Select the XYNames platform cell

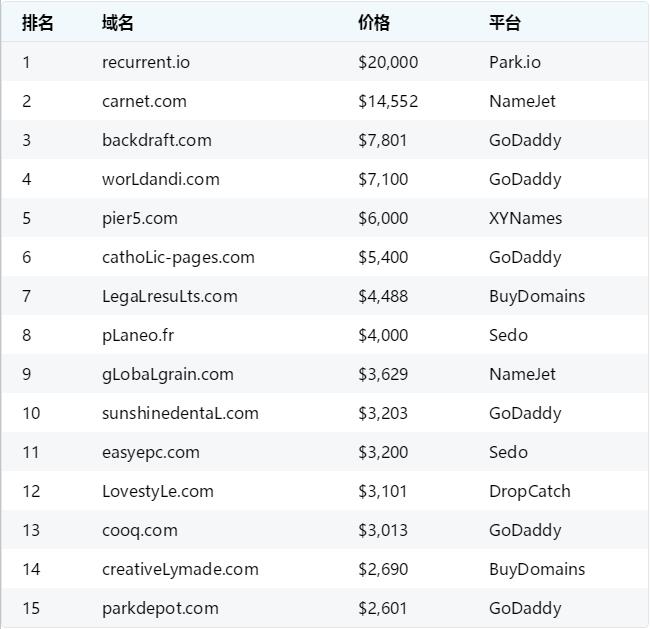click(525, 218)
